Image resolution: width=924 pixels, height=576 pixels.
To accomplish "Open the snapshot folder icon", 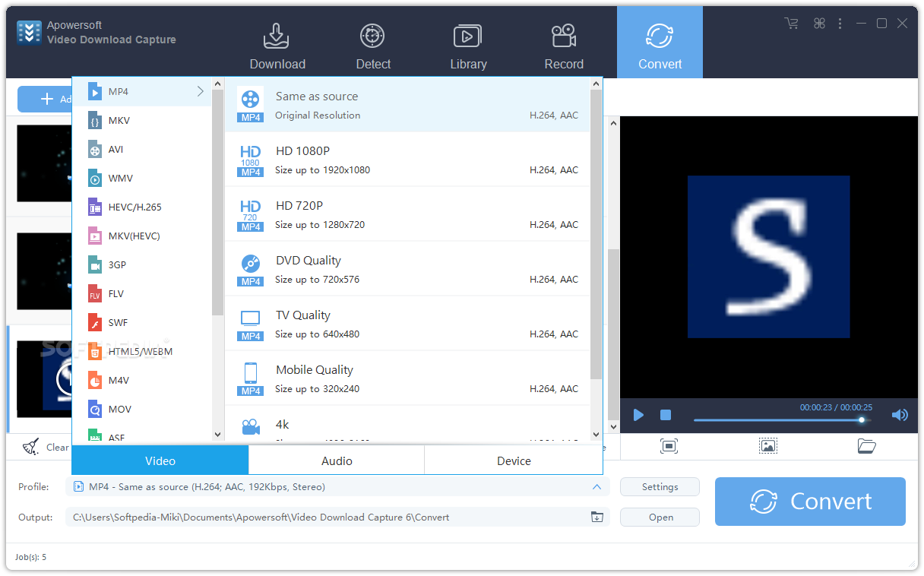I will (867, 446).
